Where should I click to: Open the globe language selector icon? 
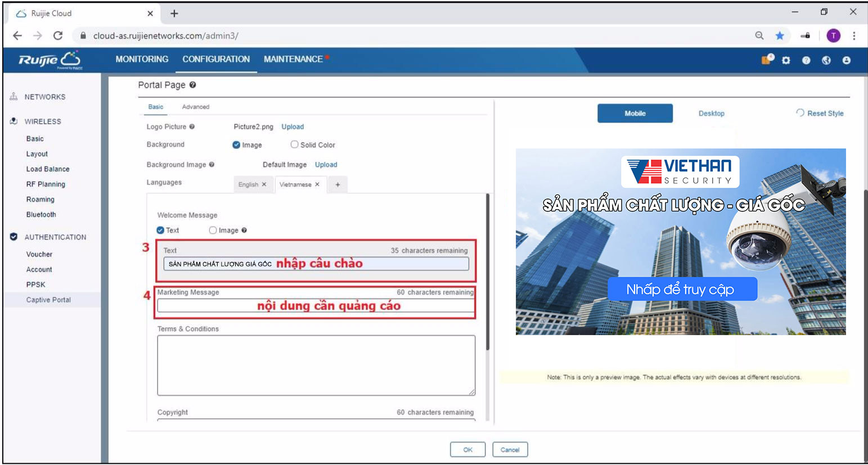pyautogui.click(x=826, y=60)
